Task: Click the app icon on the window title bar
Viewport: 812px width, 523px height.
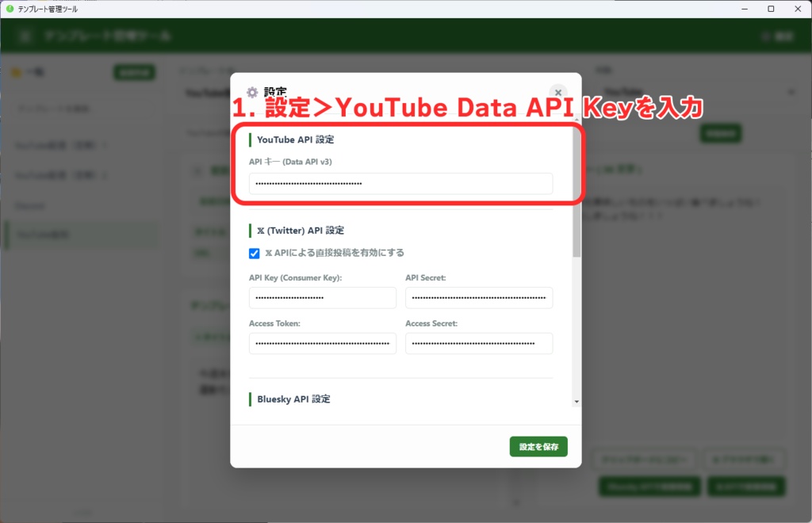Action: [x=8, y=9]
